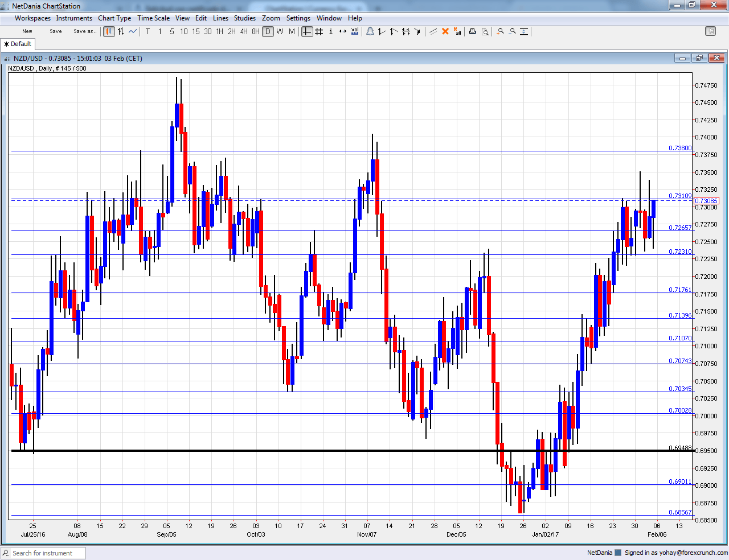Click the Signed in as yohay status text
The image size is (729, 560).
point(676,553)
